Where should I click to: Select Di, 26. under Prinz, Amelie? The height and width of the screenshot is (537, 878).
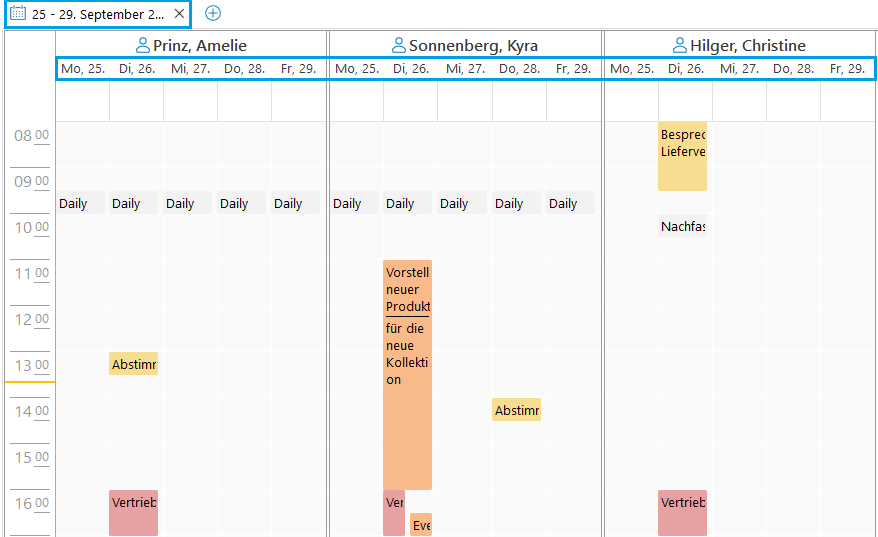(x=136, y=69)
